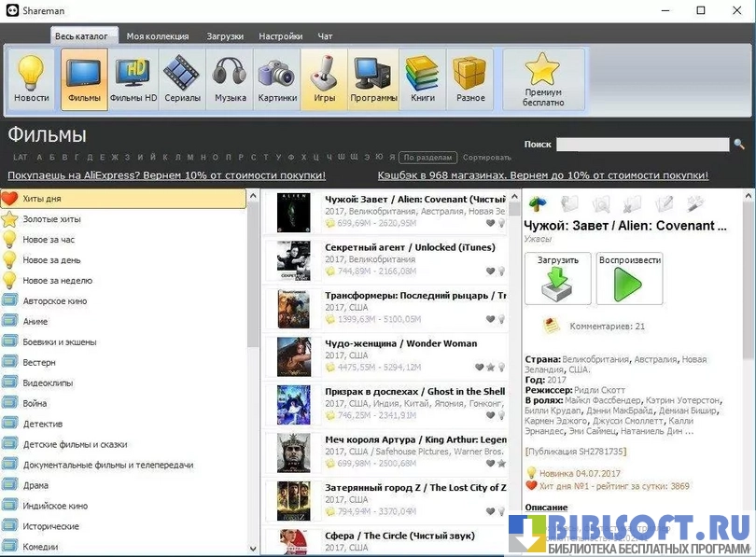Toggle the По разделам view button

[429, 158]
